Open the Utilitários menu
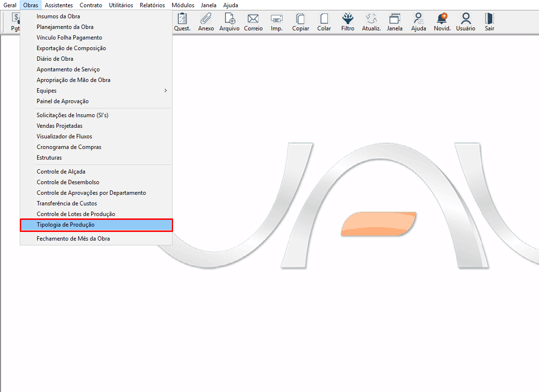The width and height of the screenshot is (539, 392). click(121, 5)
